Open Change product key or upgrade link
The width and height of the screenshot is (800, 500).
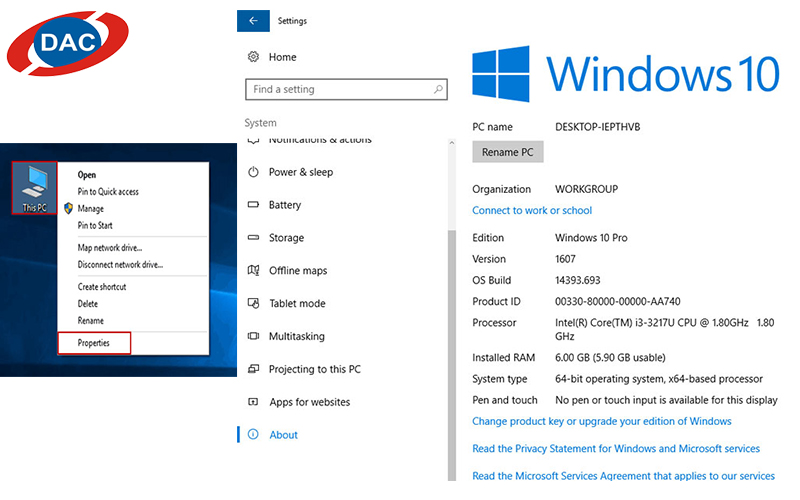coord(602,421)
